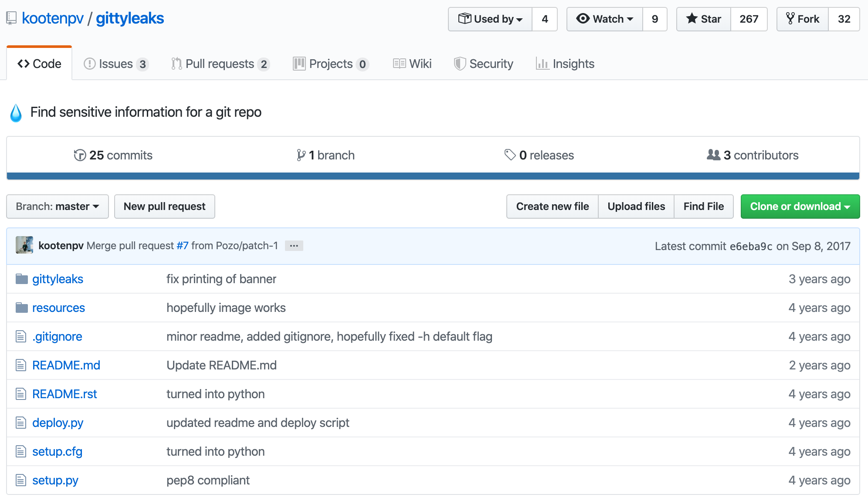This screenshot has height=501, width=868.
Task: Open the 'pep8 compliant' commit message
Action: pyautogui.click(x=208, y=480)
